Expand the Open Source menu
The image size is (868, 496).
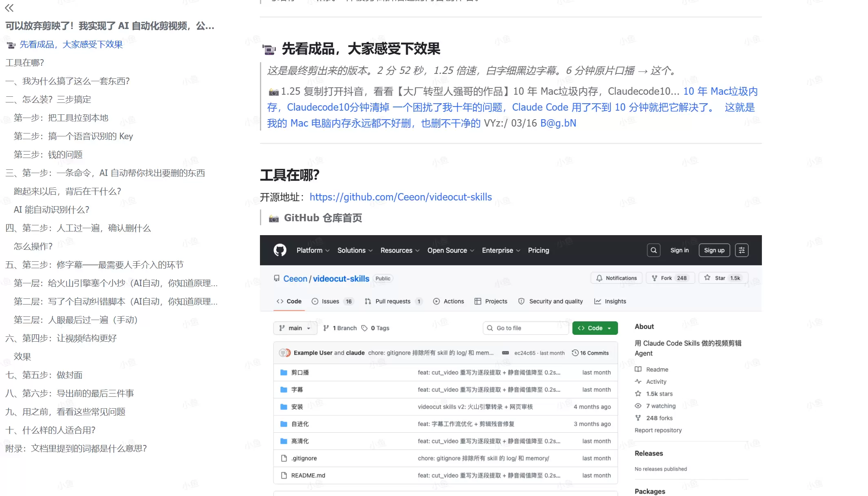point(451,250)
